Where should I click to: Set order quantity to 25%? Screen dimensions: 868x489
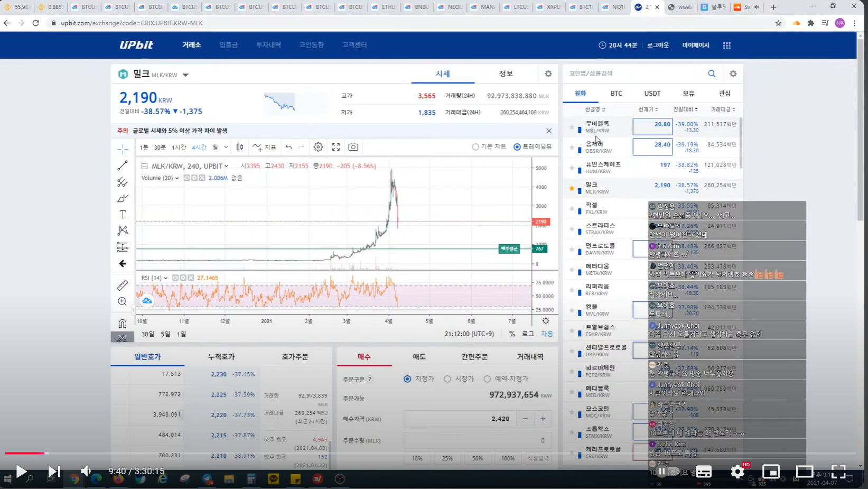(x=447, y=458)
